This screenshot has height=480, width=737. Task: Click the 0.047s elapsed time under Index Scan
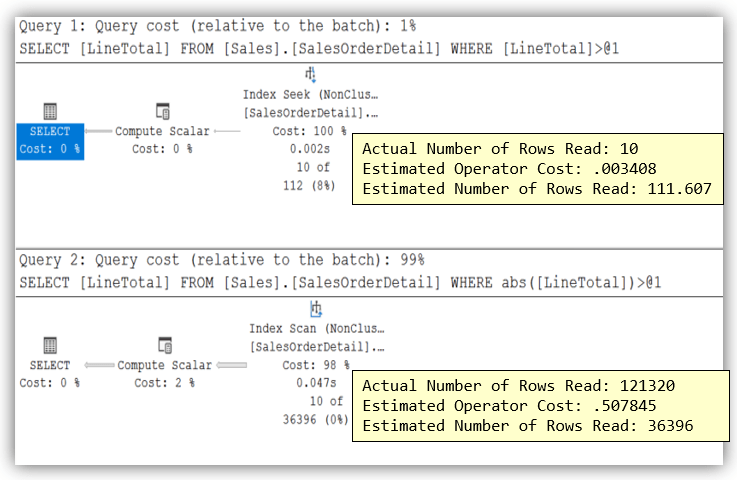pos(318,383)
